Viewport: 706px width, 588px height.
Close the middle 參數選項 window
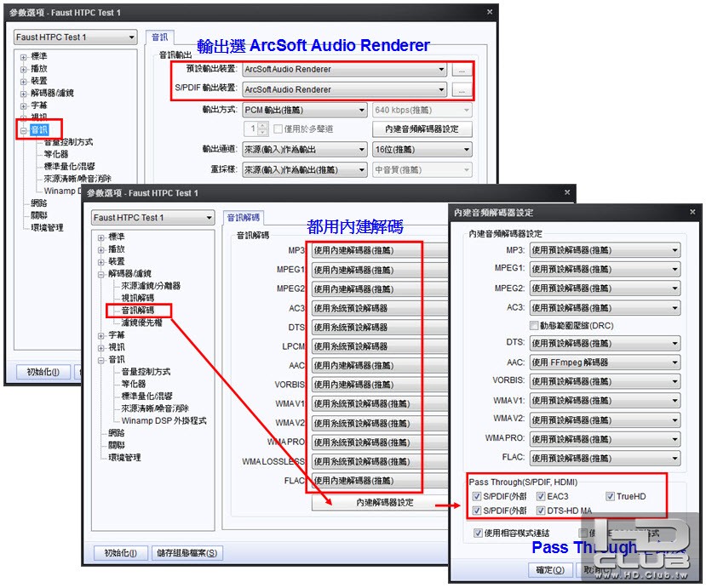pyautogui.click(x=567, y=192)
